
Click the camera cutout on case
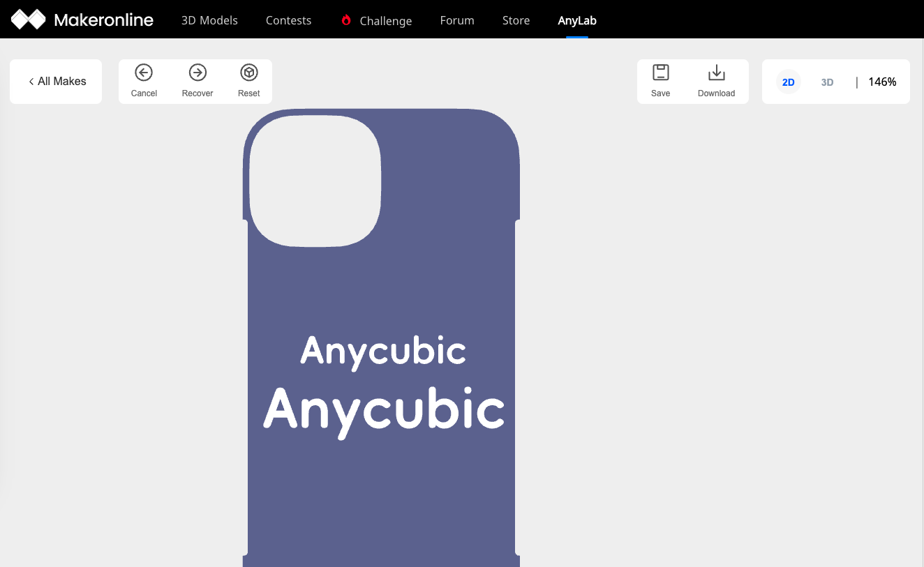pos(315,181)
